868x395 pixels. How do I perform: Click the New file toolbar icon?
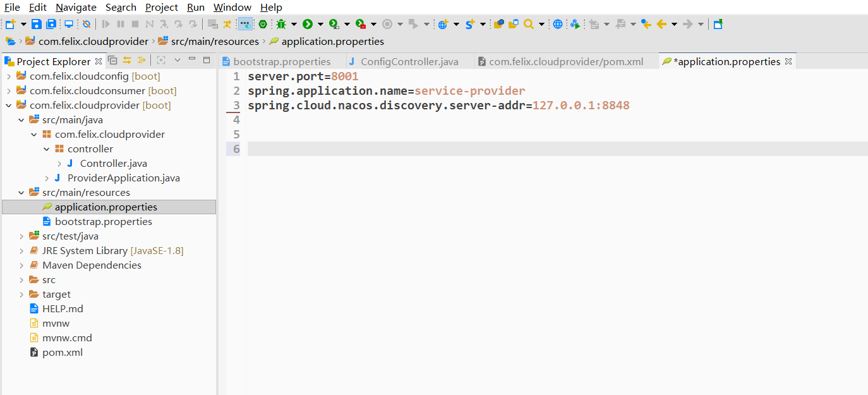10,24
